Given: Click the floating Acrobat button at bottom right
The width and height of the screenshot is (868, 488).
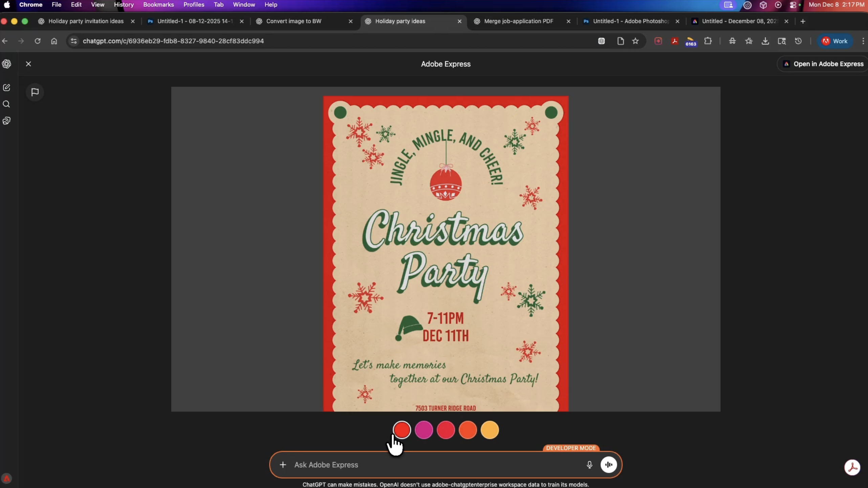Looking at the screenshot, I should (x=852, y=467).
